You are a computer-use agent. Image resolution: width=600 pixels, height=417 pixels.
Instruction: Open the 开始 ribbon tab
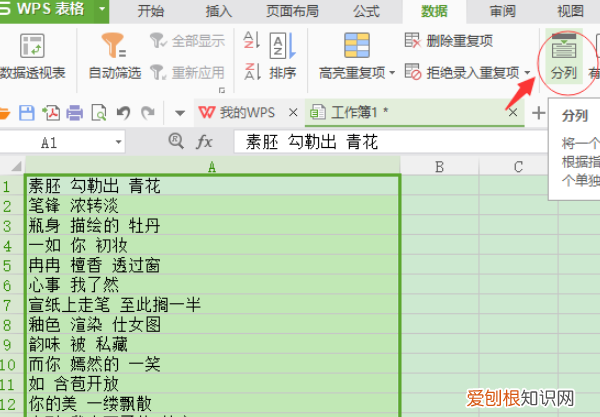click(151, 11)
